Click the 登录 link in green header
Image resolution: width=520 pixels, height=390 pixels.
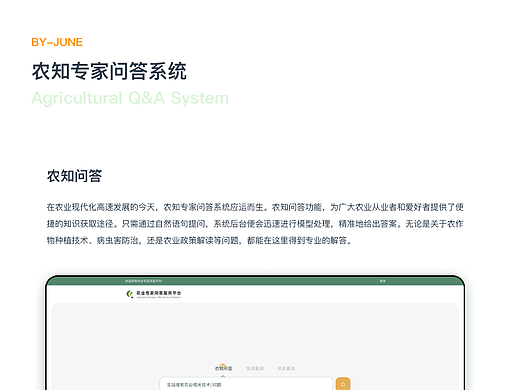coord(382,281)
